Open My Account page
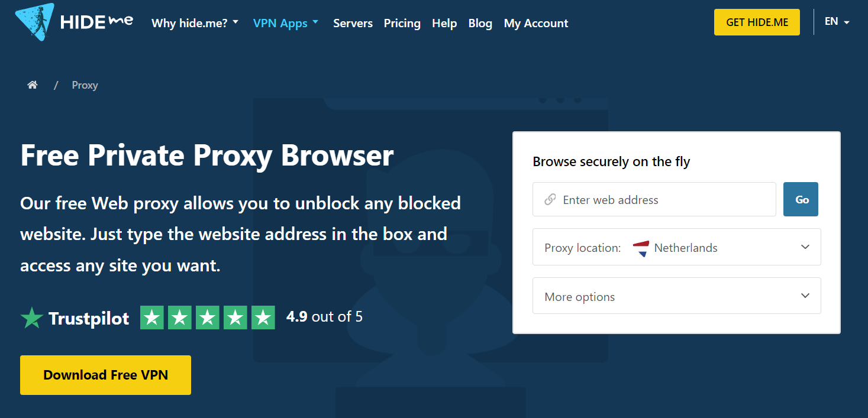 [x=536, y=23]
